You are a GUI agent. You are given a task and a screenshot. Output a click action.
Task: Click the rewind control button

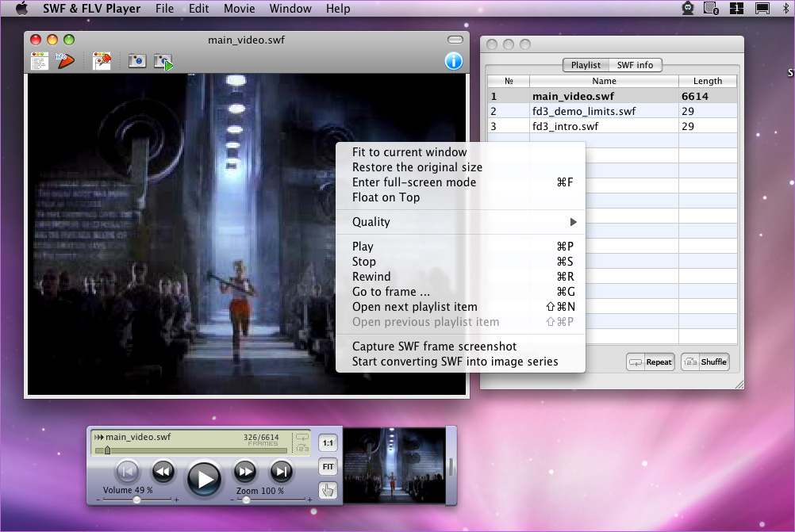point(163,472)
